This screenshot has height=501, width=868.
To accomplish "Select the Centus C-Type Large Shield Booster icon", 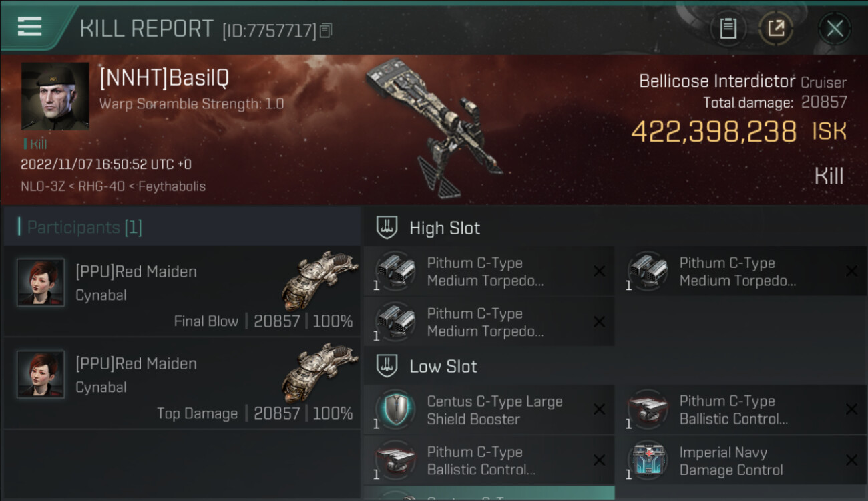I will click(395, 410).
